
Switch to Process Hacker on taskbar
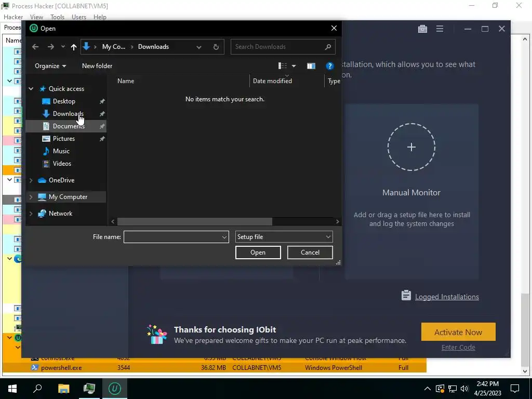tap(89, 389)
